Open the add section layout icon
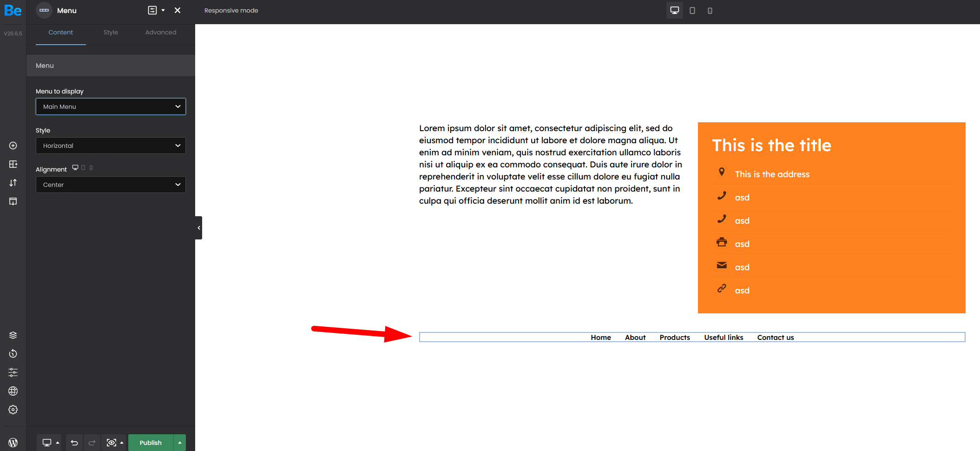The image size is (980, 451). pyautogui.click(x=13, y=164)
